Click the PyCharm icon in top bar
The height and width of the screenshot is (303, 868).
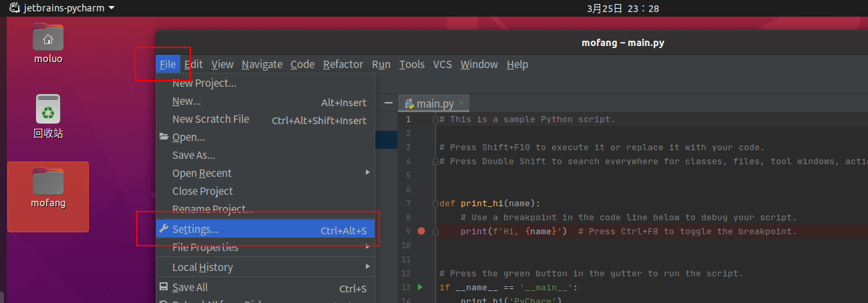tap(14, 8)
